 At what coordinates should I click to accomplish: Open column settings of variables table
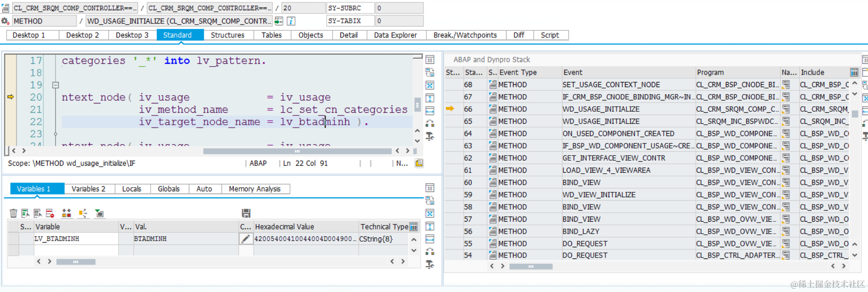click(413, 227)
